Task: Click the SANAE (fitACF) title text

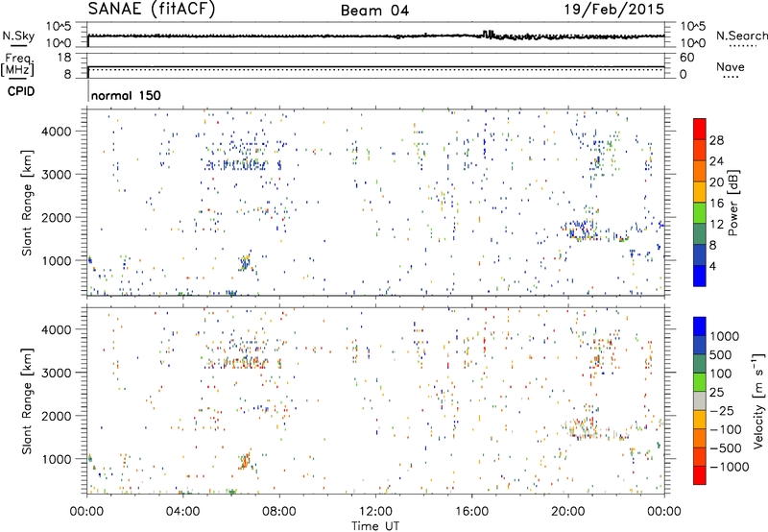Action: point(152,9)
